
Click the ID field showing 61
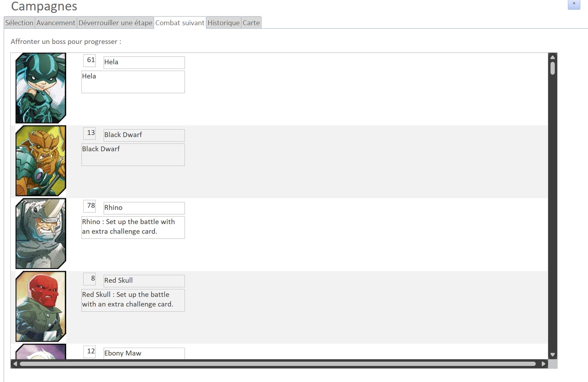89,60
